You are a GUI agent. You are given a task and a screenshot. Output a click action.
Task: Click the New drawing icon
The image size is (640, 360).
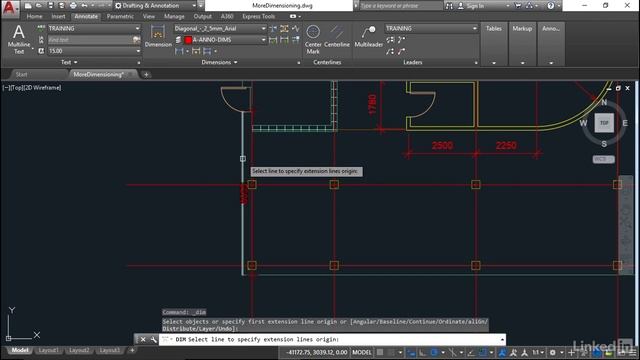pos(28,6)
